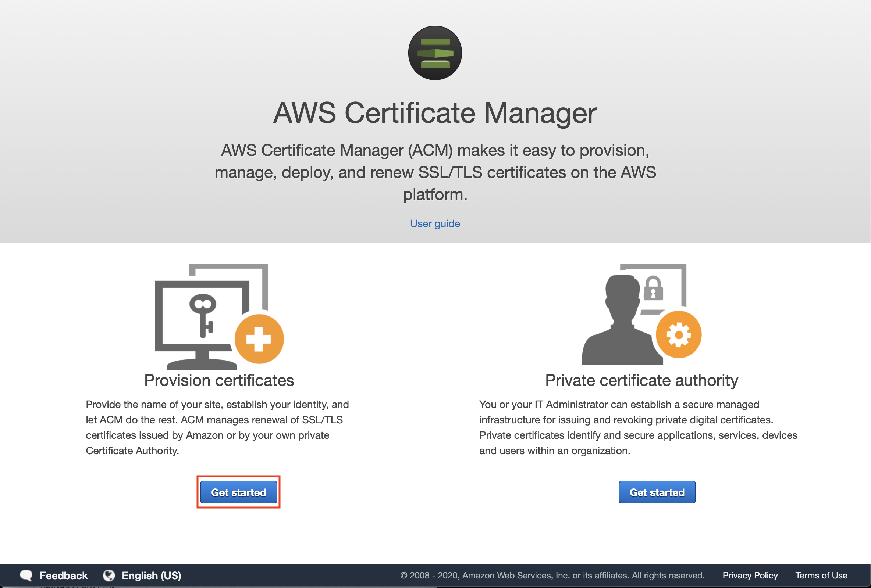Viewport: 871px width, 588px height.
Task: Click the Feedback speech bubble icon
Action: click(x=26, y=575)
